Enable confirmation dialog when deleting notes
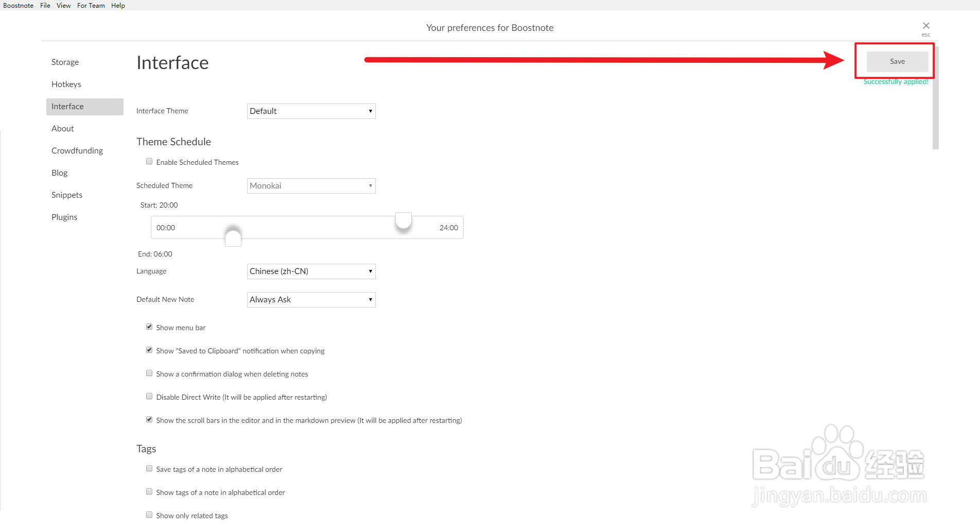 click(149, 373)
